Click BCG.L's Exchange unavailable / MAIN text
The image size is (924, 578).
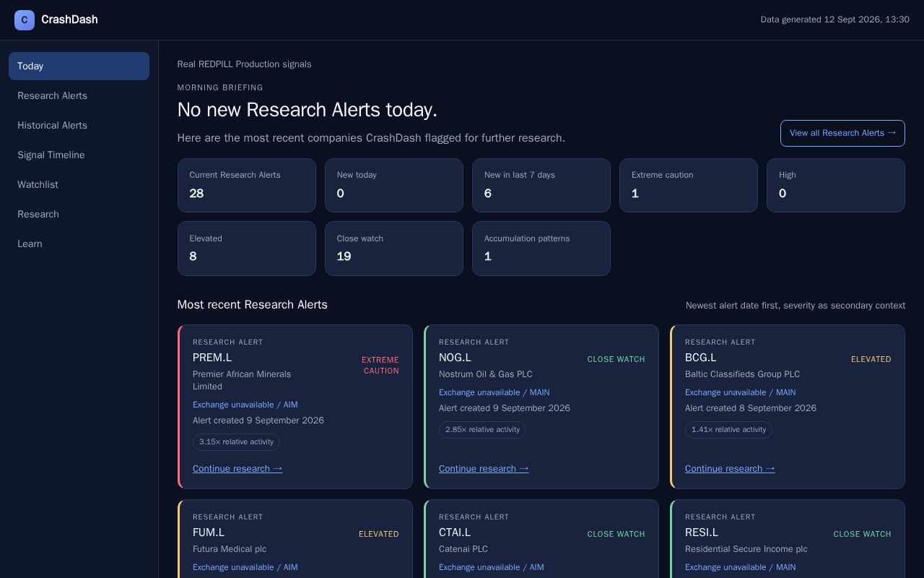pyautogui.click(x=741, y=392)
